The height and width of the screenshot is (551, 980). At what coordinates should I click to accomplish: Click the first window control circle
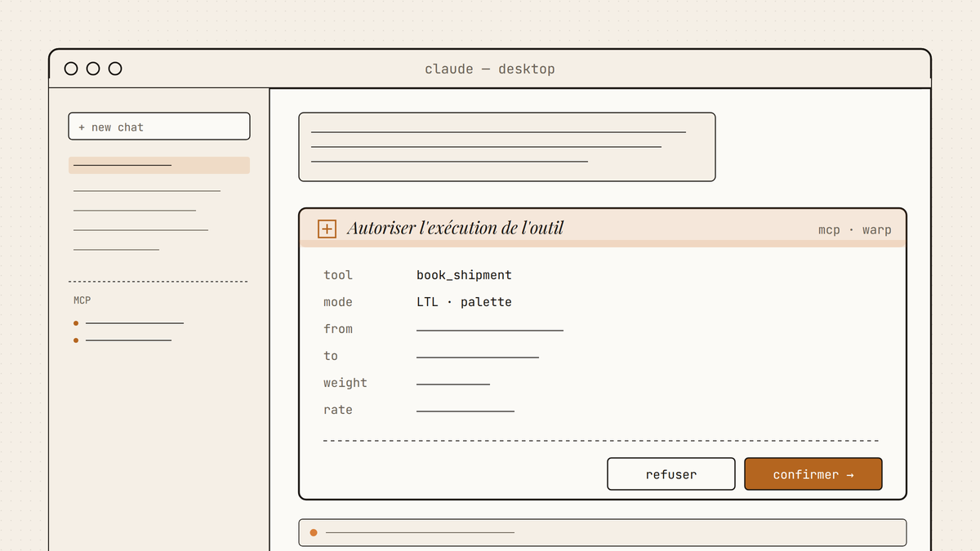coord(71,69)
